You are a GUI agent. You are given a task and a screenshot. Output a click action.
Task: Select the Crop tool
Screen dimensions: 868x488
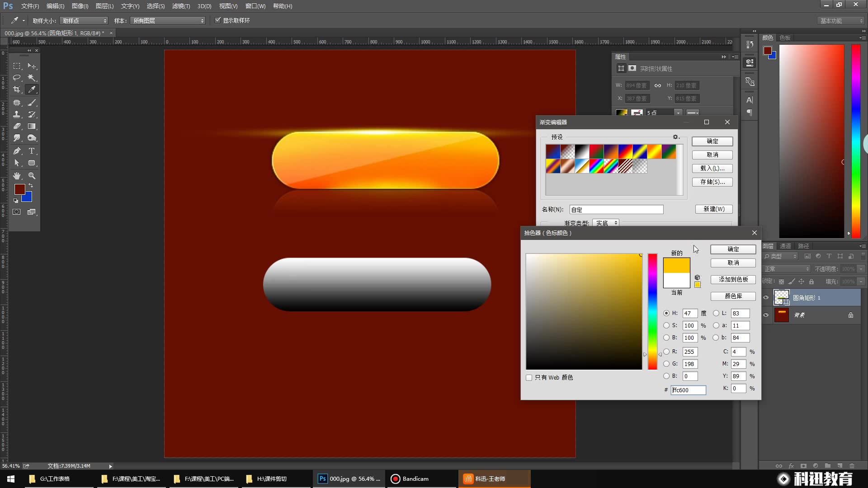click(17, 89)
